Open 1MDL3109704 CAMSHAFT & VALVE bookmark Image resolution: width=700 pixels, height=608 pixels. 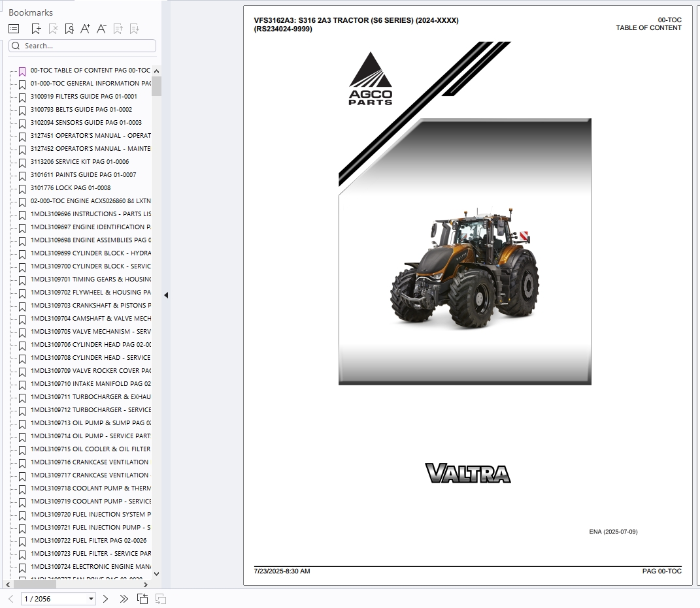[91, 319]
